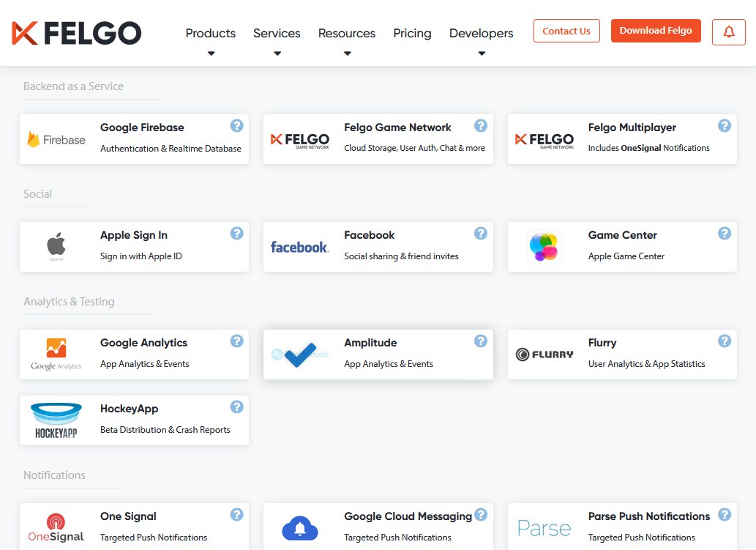Click the Contact Us button

[566, 31]
